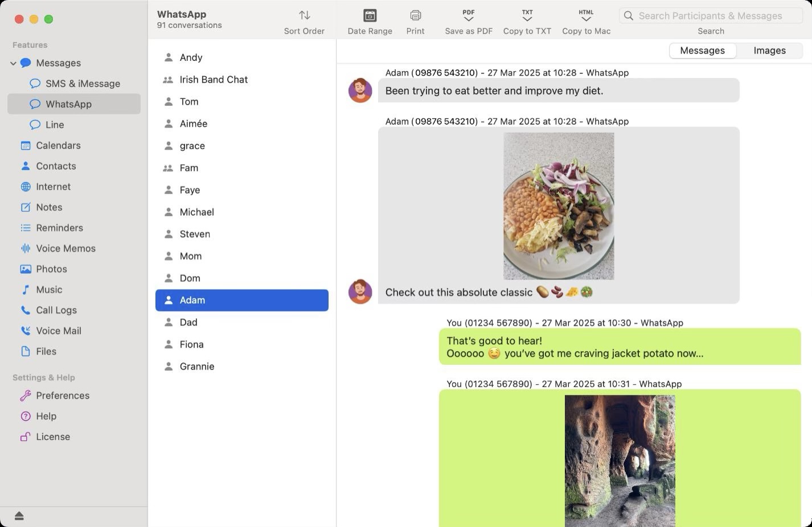Click the Help question mark icon
812x527 pixels.
coord(26,416)
